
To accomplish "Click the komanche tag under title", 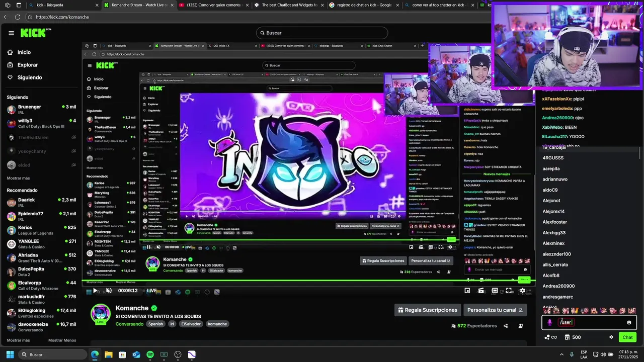I will coord(217,324).
